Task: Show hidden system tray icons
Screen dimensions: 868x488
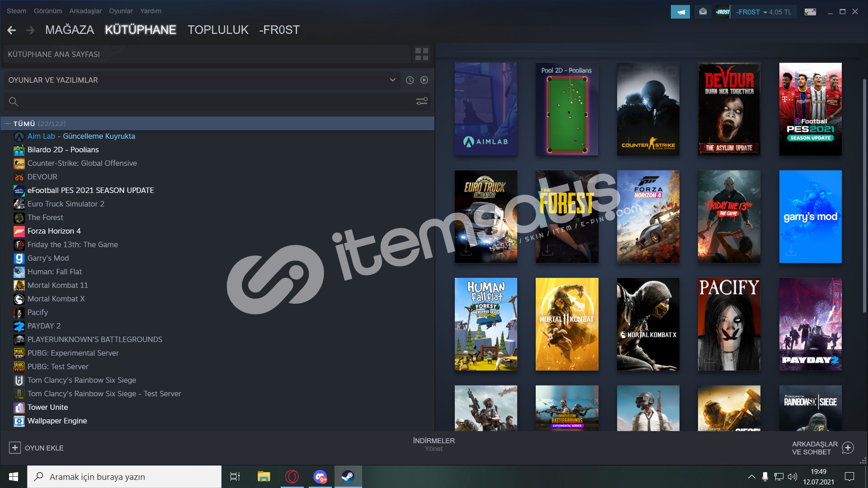Action: click(751, 477)
